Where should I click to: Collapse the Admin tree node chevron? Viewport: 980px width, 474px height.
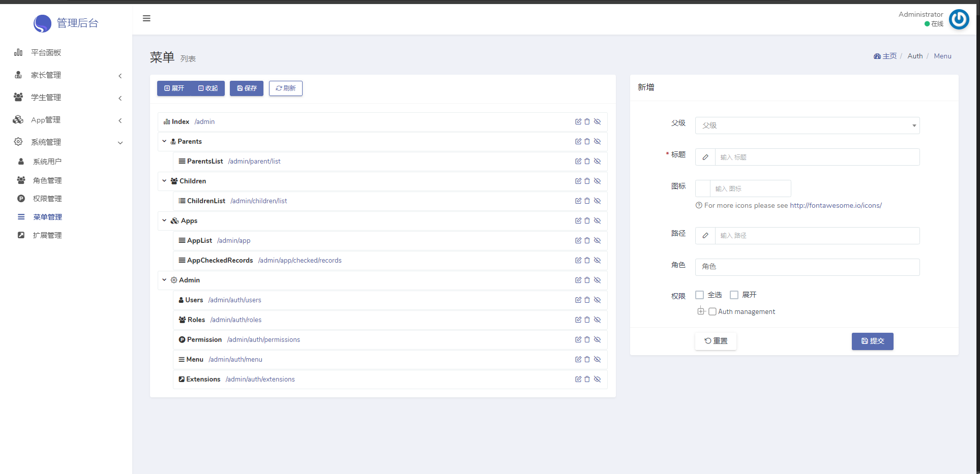(x=164, y=280)
